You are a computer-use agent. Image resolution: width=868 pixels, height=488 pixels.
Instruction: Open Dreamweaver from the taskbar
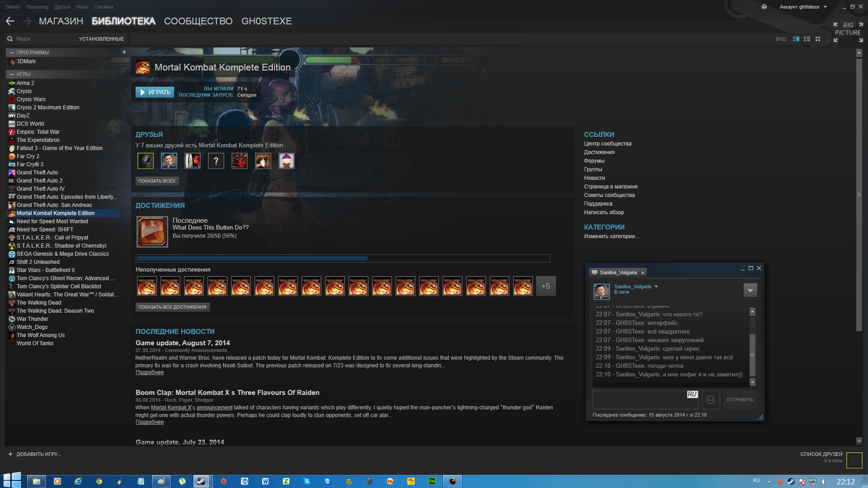pyautogui.click(x=432, y=481)
